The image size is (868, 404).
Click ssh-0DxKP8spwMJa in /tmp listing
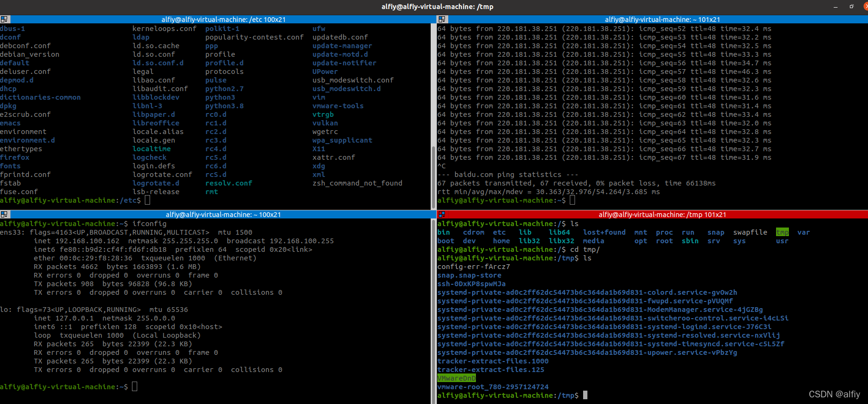coord(472,284)
